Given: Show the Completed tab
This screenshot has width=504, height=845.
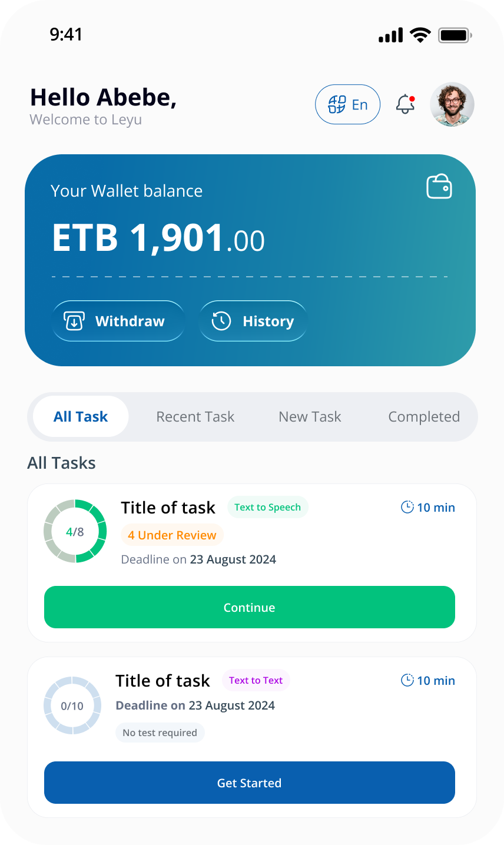Looking at the screenshot, I should [424, 417].
